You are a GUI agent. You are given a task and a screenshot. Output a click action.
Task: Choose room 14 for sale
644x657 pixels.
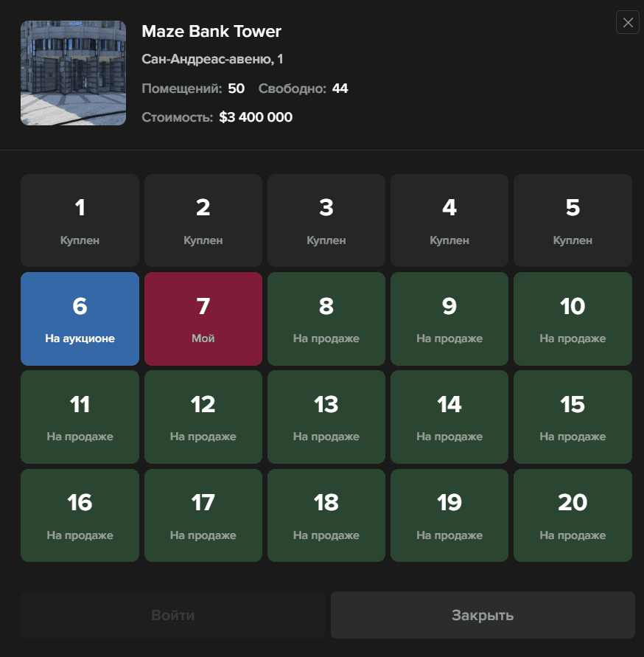(x=449, y=417)
